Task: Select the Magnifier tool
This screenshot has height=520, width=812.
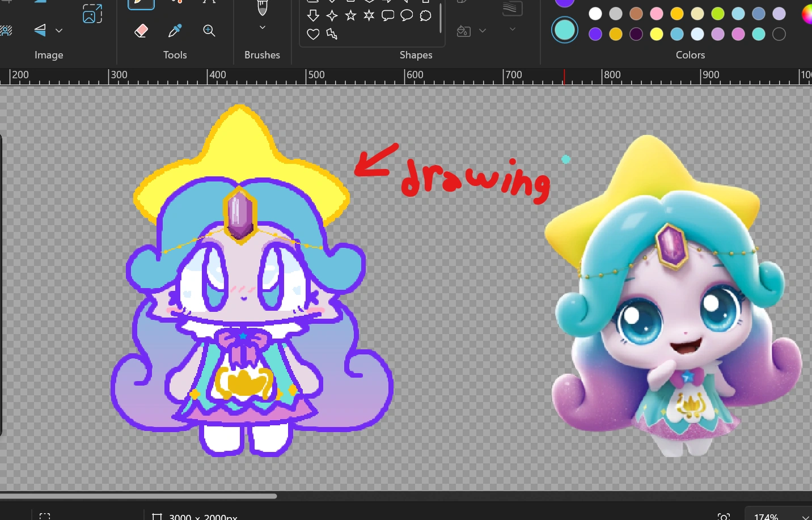Action: click(x=209, y=31)
